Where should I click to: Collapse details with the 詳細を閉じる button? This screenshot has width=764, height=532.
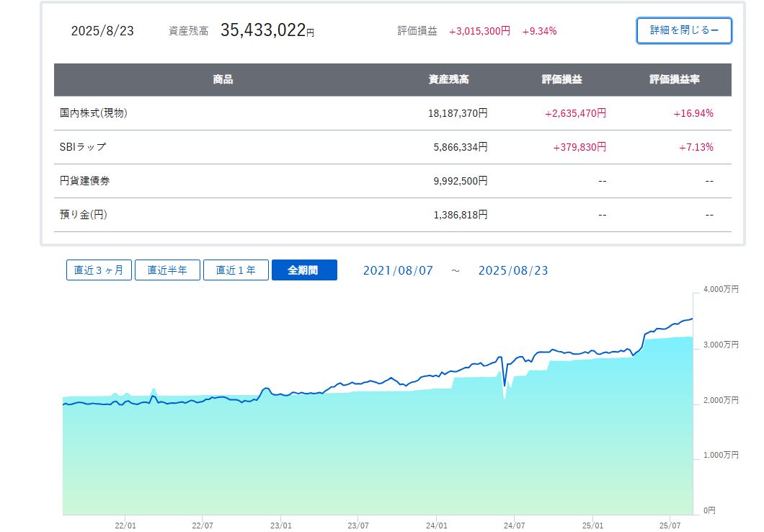pyautogui.click(x=684, y=30)
